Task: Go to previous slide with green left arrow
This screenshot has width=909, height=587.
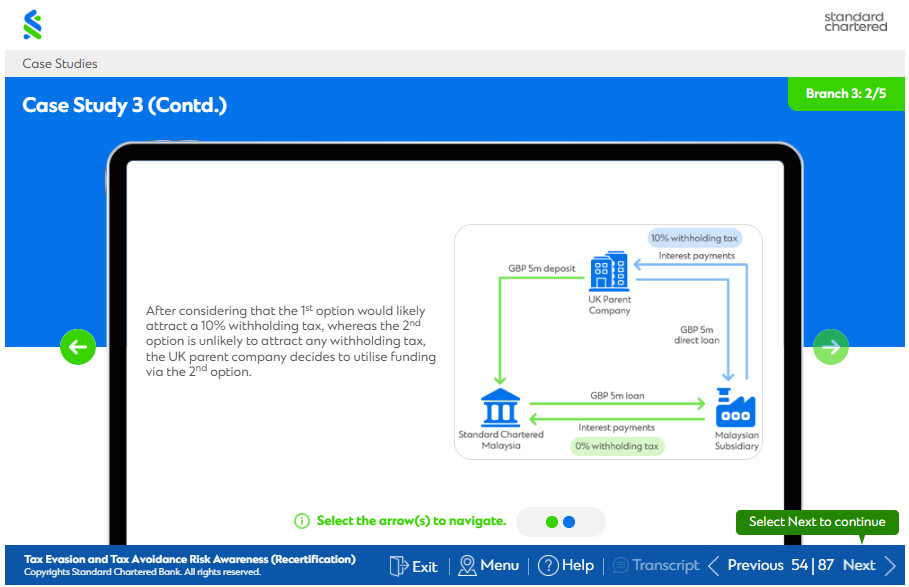Action: point(78,347)
